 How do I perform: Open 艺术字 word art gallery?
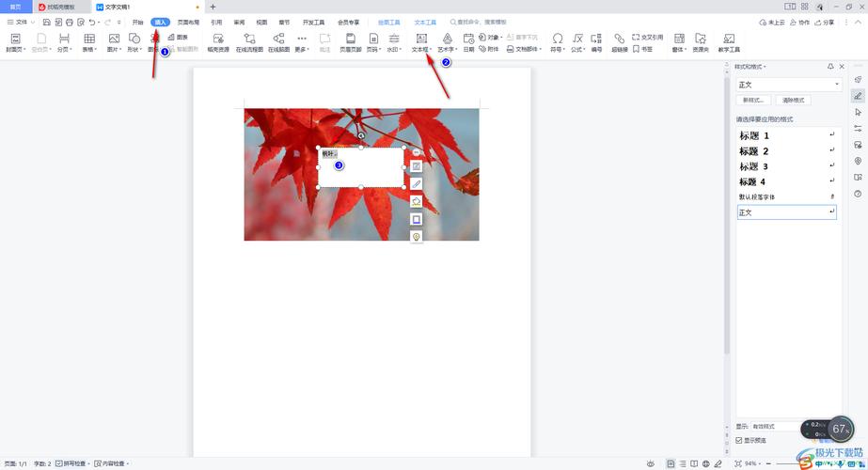448,42
